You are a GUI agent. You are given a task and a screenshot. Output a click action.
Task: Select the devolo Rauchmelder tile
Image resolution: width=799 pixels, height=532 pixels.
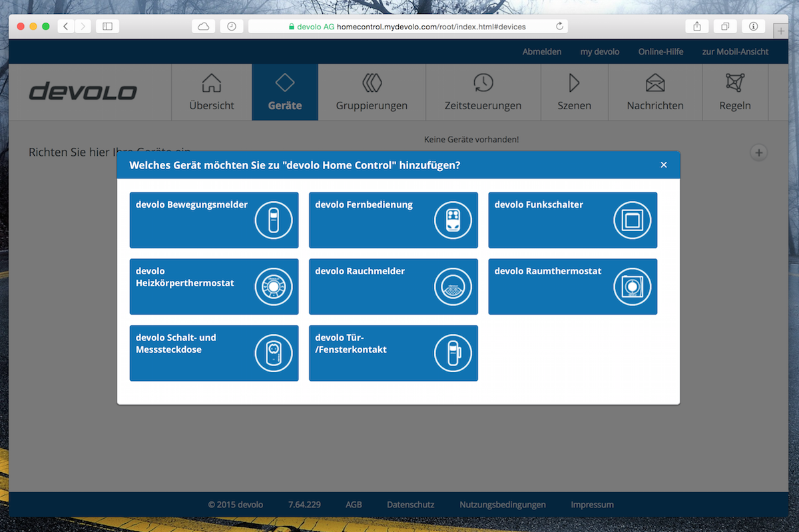[393, 287]
